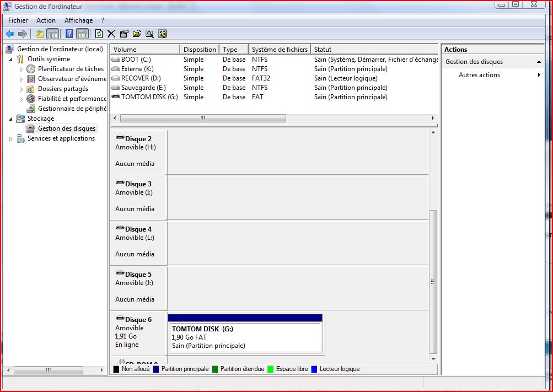Toggle the show/hide Action pane icon
Viewport: 553px width, 392px height.
83,34
